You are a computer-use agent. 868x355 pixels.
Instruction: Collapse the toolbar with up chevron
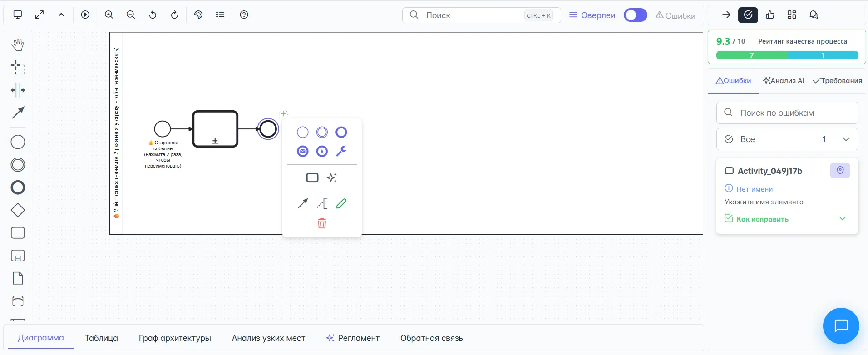coord(61,15)
